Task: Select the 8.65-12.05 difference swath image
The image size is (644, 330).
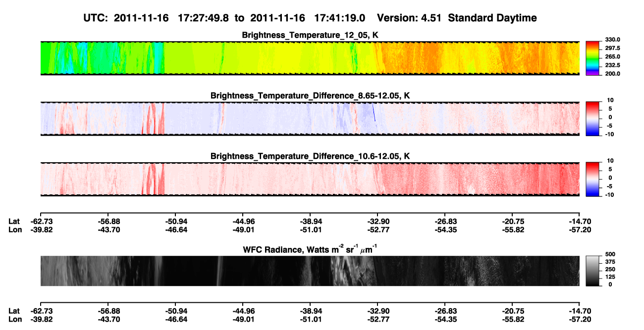Action: 310,119
